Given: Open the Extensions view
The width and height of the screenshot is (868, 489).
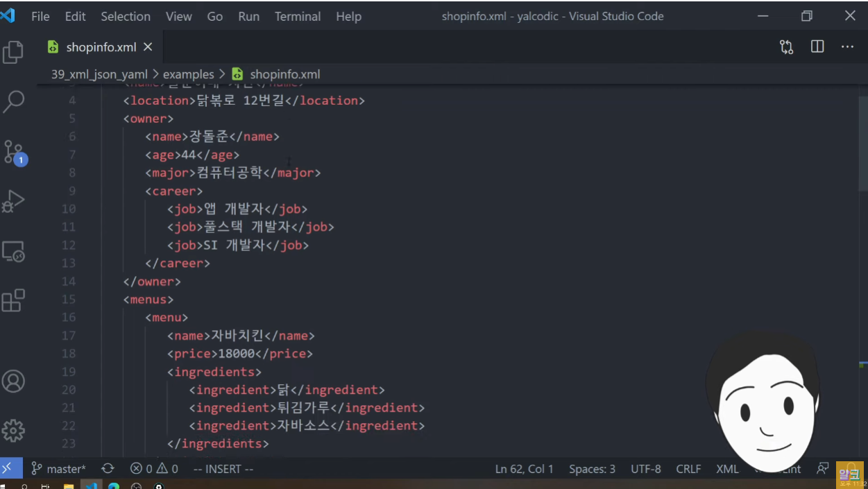Looking at the screenshot, I should (12, 300).
